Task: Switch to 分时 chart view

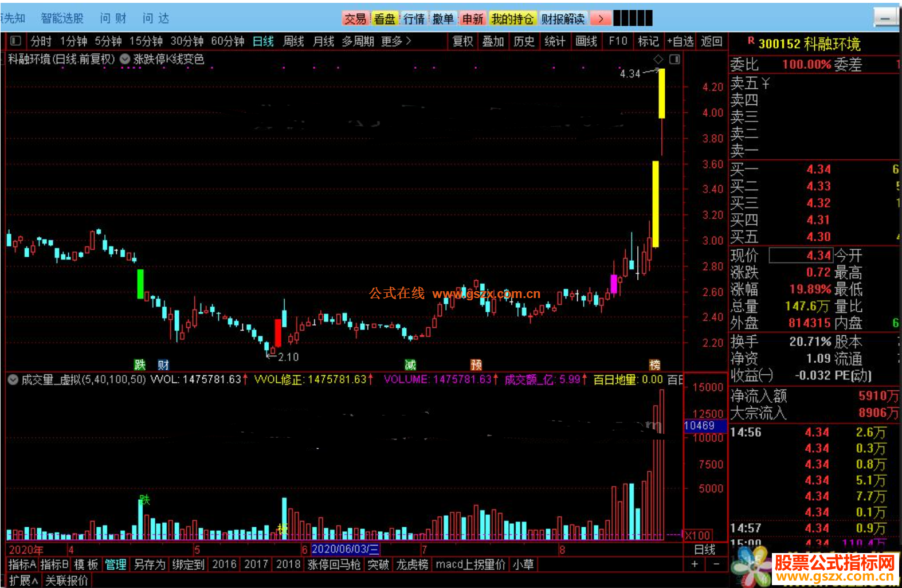Action: pos(41,41)
